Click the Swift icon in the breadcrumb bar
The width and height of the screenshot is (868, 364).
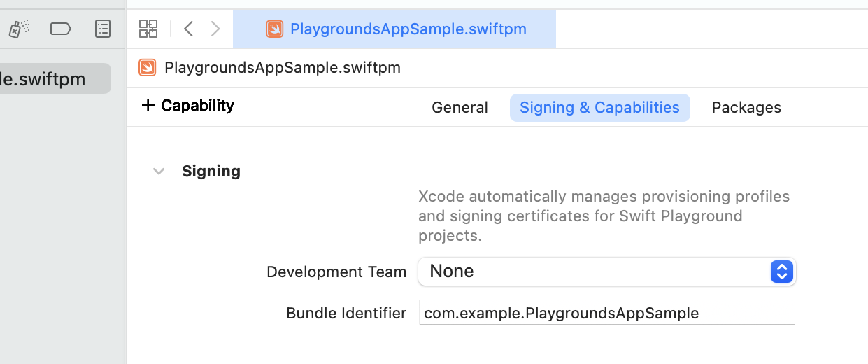pyautogui.click(x=148, y=67)
